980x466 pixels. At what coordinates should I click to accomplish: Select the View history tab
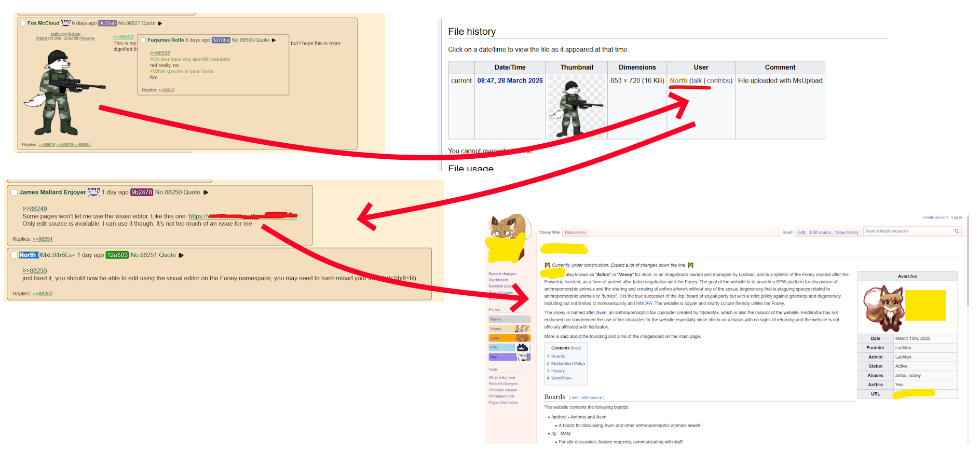(x=847, y=232)
